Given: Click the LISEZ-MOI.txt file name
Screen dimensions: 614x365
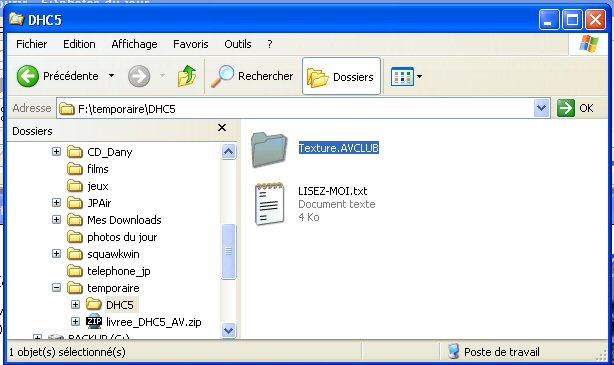Looking at the screenshot, I should (x=332, y=191).
